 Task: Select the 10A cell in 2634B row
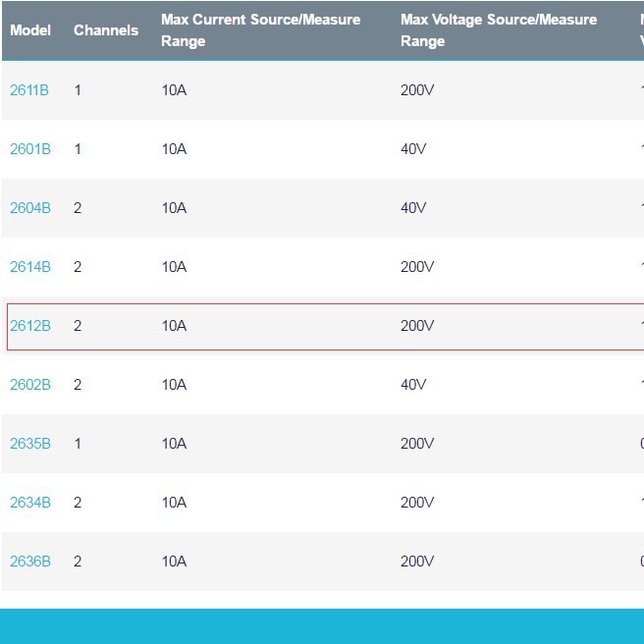(x=174, y=503)
